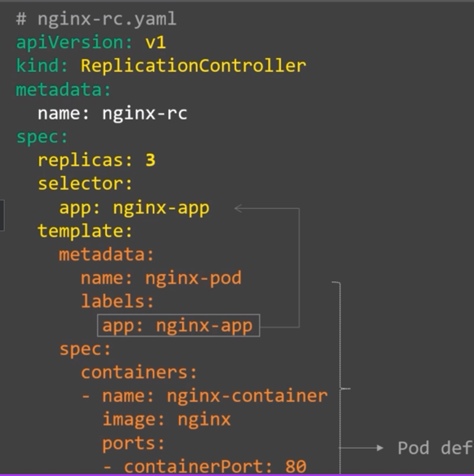The height and width of the screenshot is (476, 474).
Task: Select the 'name: nginx-rc' line
Action: 112,113
